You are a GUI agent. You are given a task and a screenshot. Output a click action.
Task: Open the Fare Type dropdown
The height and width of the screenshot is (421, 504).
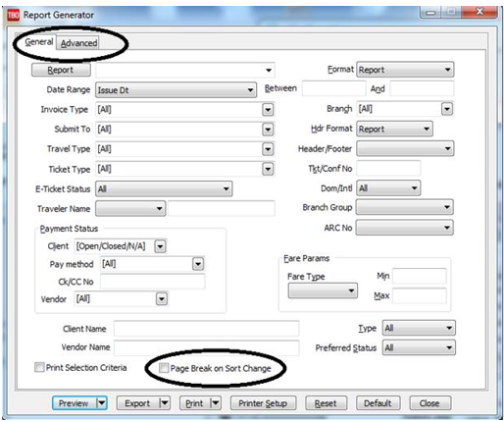pyautogui.click(x=323, y=290)
